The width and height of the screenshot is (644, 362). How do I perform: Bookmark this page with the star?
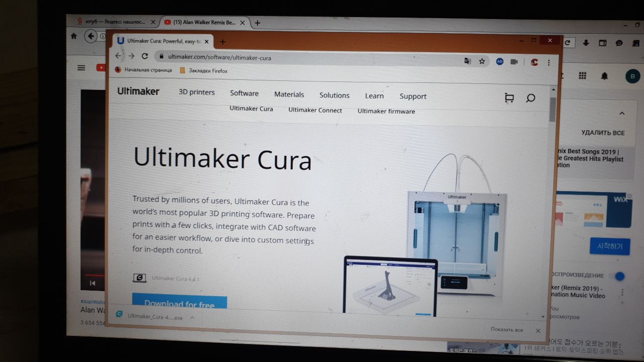482,61
